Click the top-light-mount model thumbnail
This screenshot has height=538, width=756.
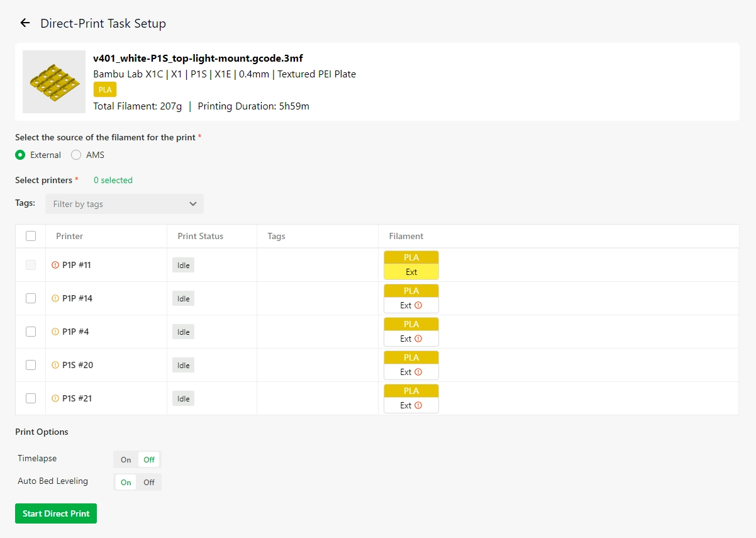tap(54, 82)
